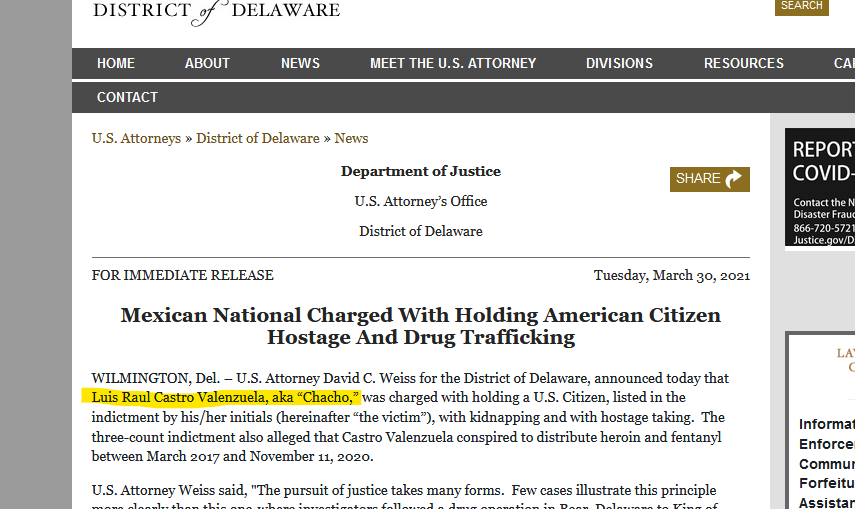Select NEWS in the navigation bar
Screen dimensions: 855x509
tap(300, 63)
